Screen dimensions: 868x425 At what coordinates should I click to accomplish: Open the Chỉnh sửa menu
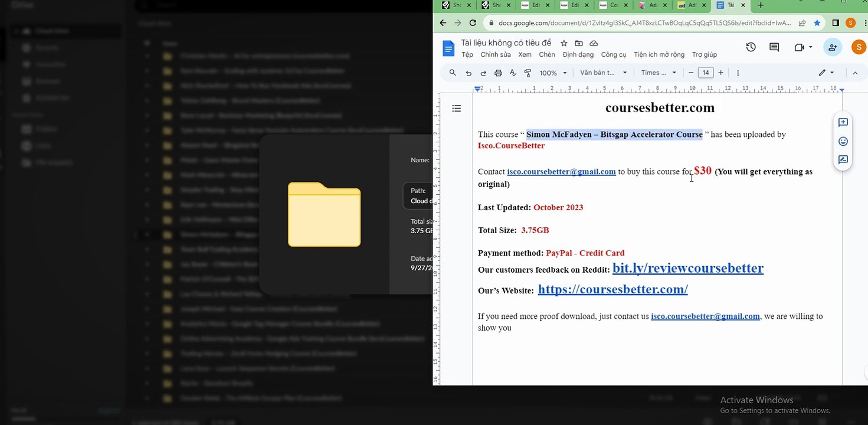pos(496,54)
